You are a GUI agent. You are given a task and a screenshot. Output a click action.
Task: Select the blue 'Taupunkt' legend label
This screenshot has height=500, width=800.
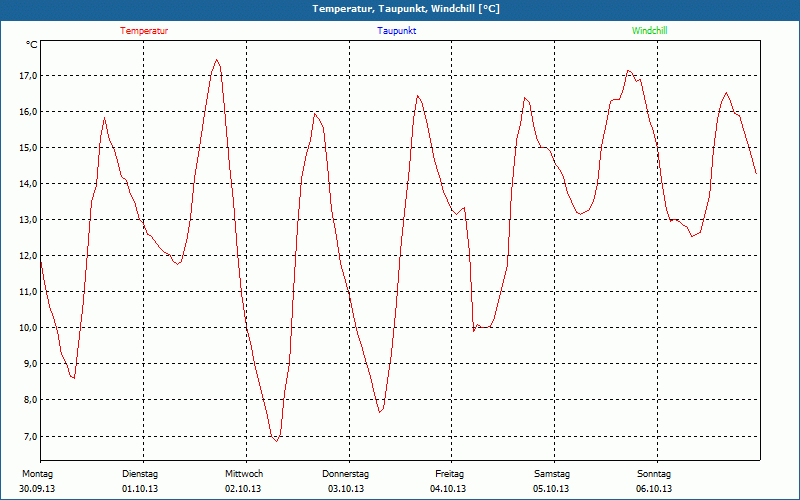[397, 31]
